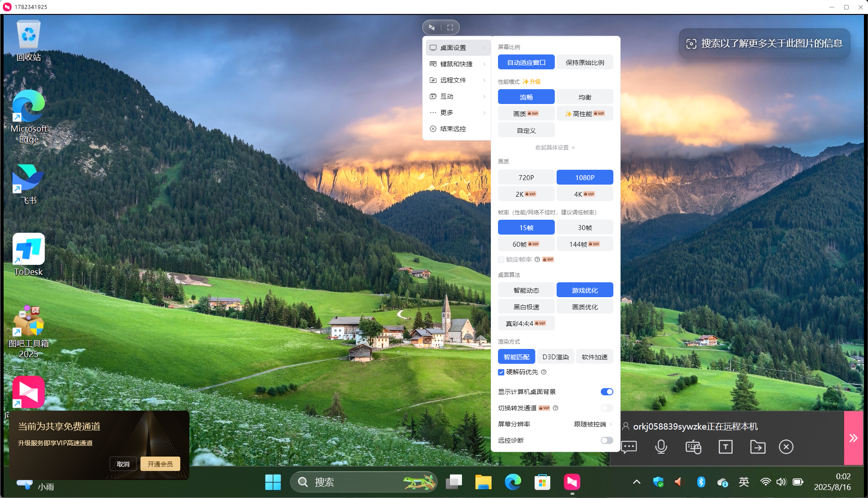Click the text T icon in the remote panel
This screenshot has width=868, height=498.
726,447
